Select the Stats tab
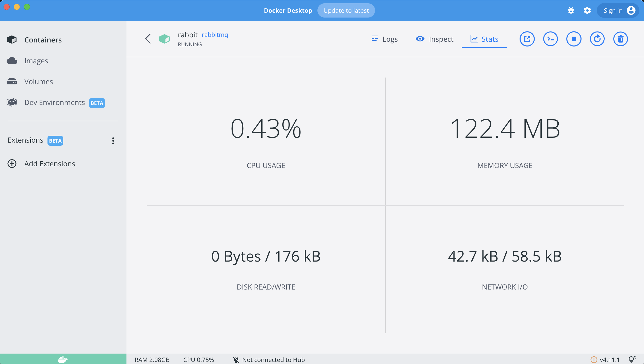The width and height of the screenshot is (644, 364). click(484, 39)
